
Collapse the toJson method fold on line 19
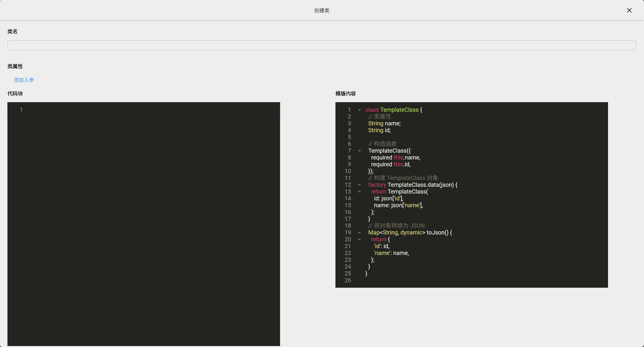(359, 233)
